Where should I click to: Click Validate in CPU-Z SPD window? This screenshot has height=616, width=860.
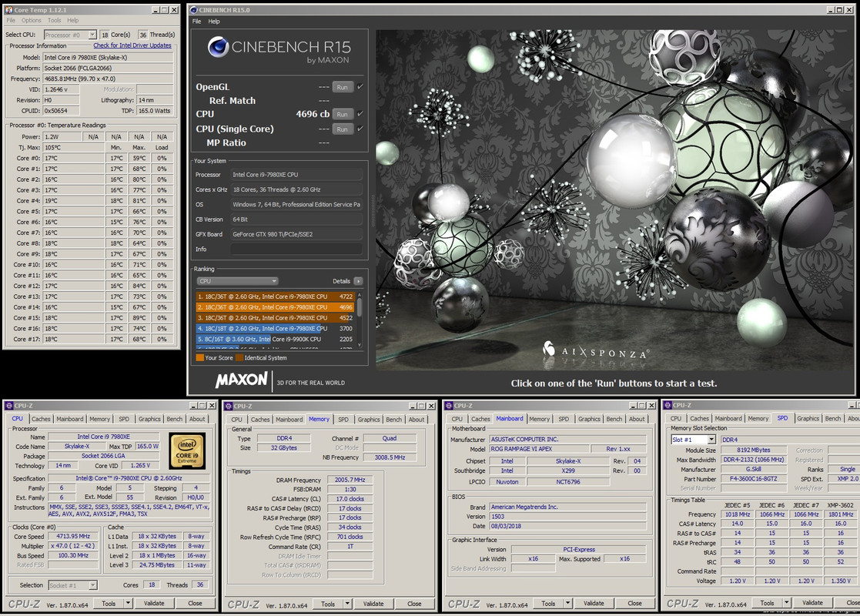(812, 603)
